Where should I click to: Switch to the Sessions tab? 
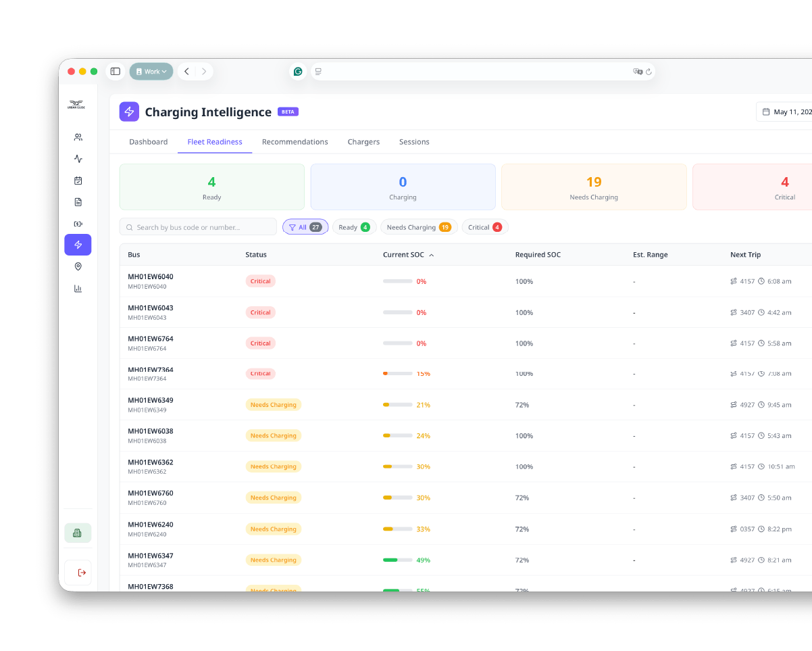point(414,142)
